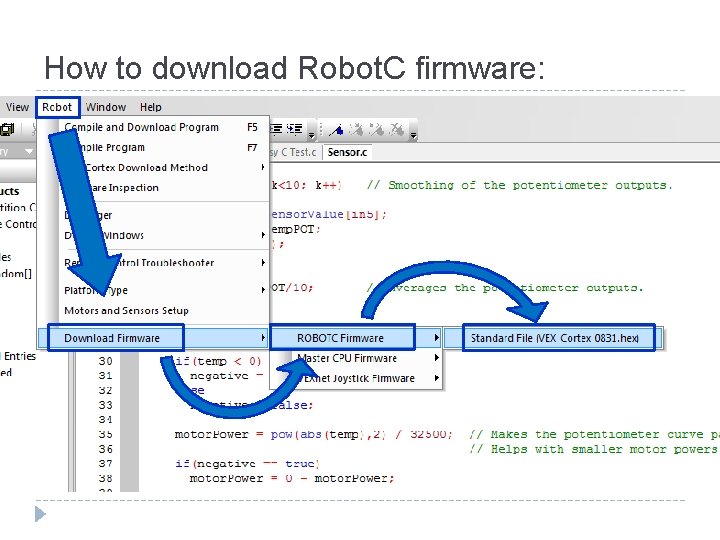Screen dimensions: 720x540
Task: Expand the Windows submenu arrow
Action: pos(263,235)
